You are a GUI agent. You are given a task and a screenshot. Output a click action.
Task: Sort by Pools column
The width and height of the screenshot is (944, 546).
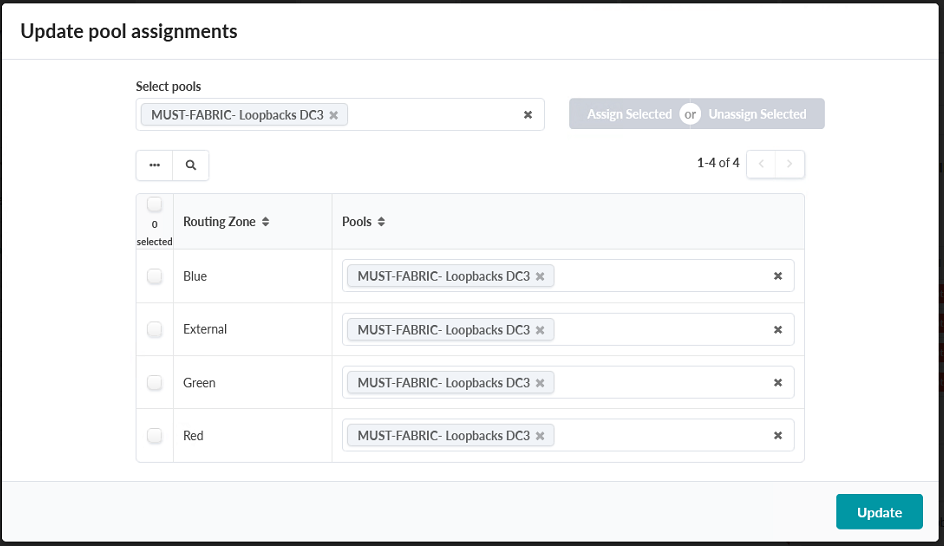point(364,222)
